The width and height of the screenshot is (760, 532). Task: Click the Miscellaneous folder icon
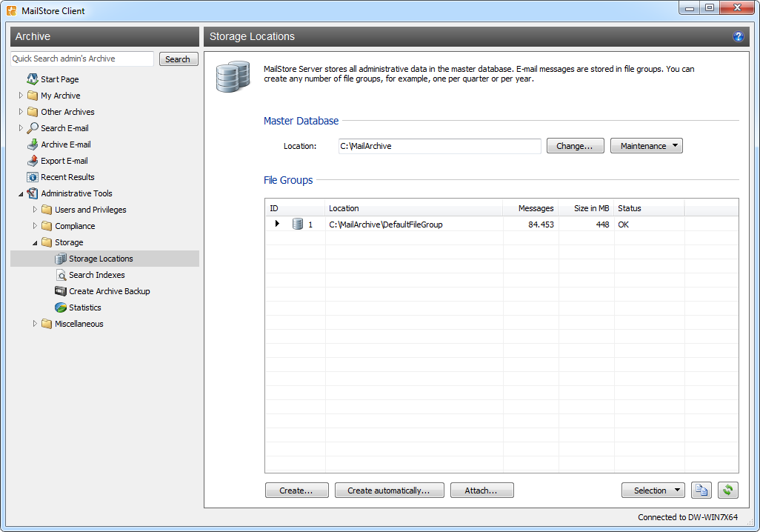tap(47, 324)
